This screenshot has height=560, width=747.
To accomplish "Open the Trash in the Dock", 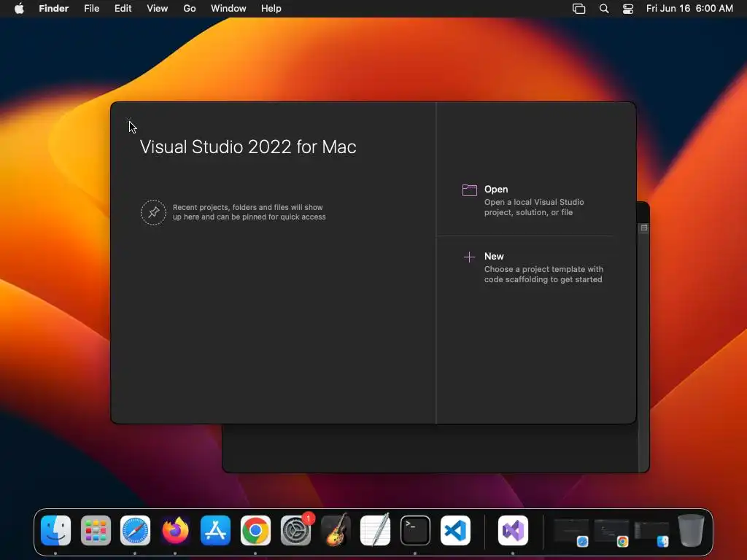I will click(x=691, y=531).
